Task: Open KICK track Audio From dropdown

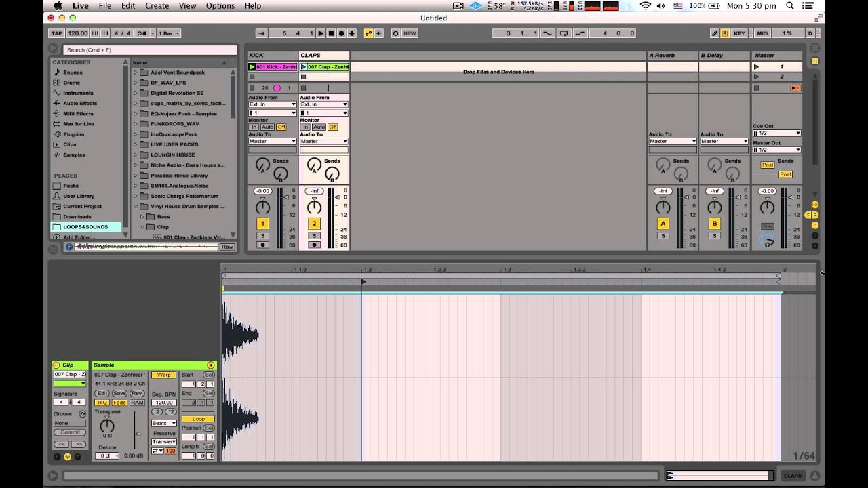Action: point(272,104)
